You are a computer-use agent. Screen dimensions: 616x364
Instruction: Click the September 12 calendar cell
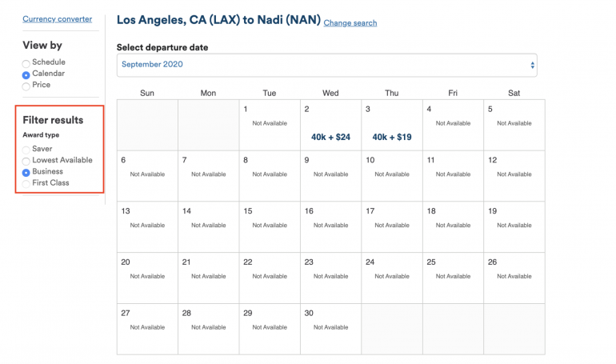[514, 175]
